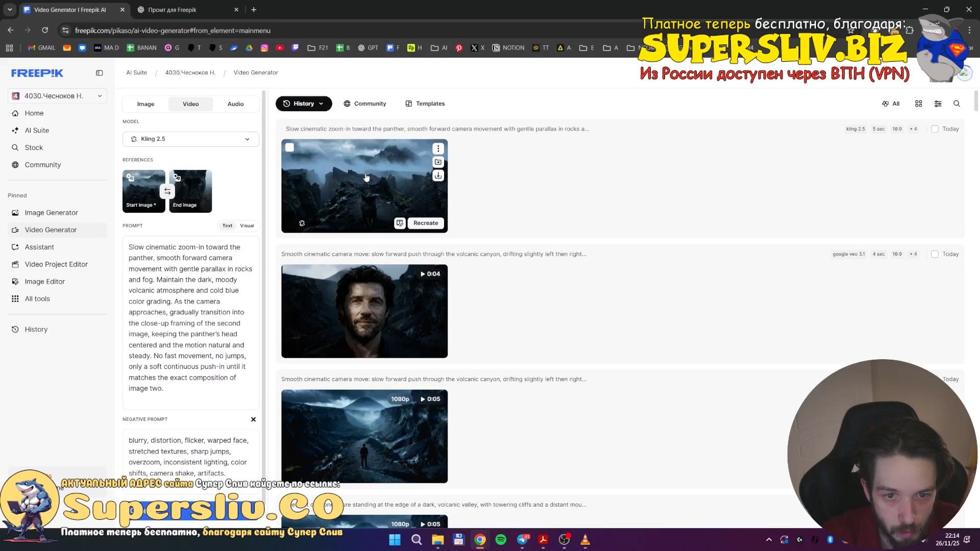Switch to grid view layout
The width and height of the screenshot is (980, 551).
919,104
